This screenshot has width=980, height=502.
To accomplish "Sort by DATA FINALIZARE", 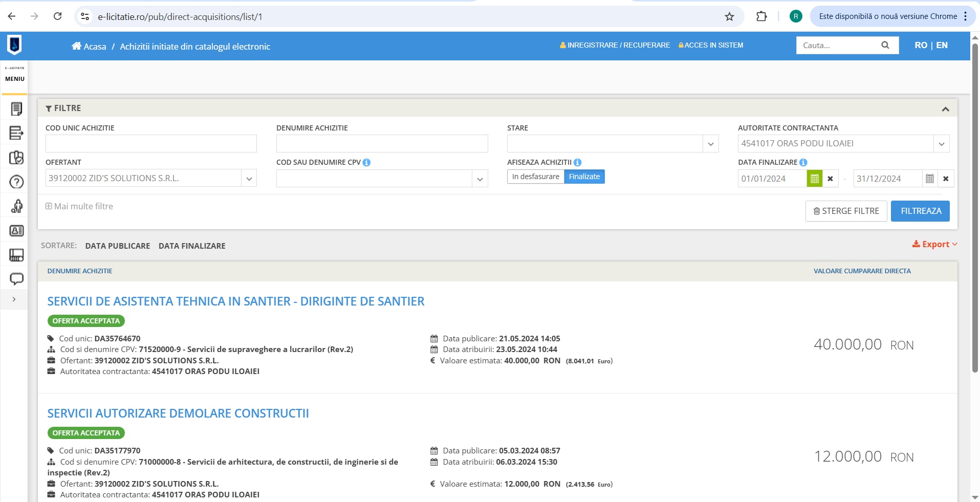I will [x=192, y=246].
